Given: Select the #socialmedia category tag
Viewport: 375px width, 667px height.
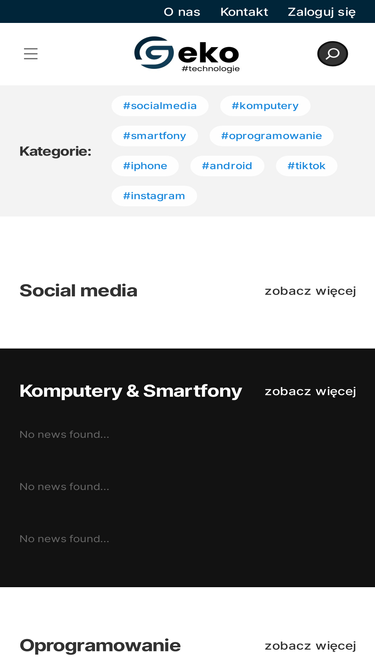Looking at the screenshot, I should point(160,106).
